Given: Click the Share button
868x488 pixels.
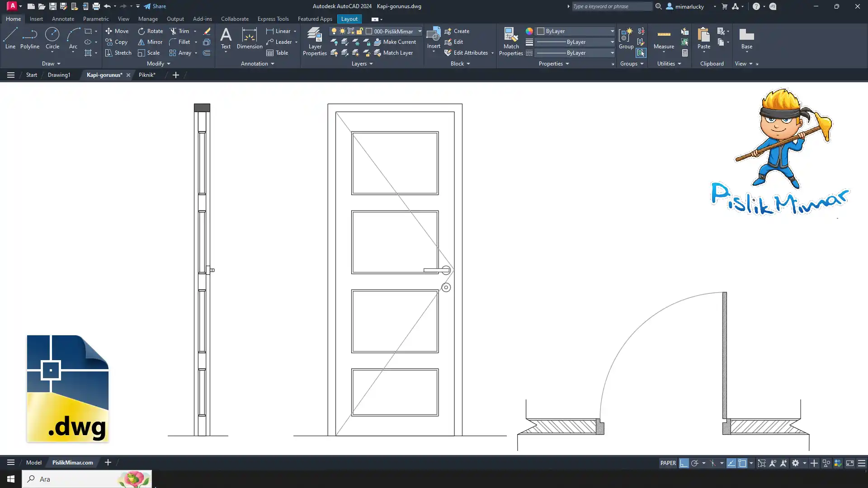Looking at the screenshot, I should [x=155, y=6].
